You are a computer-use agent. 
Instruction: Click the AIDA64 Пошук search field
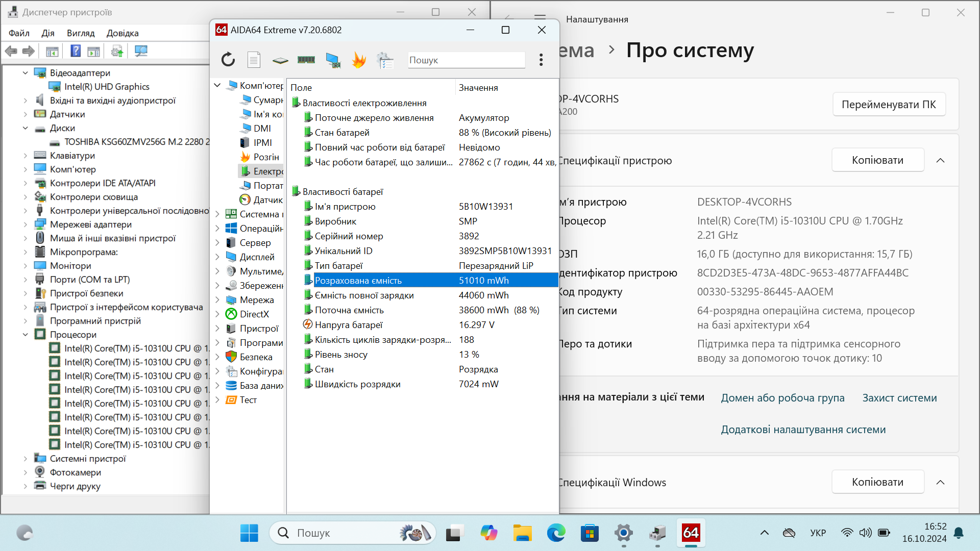click(x=467, y=60)
